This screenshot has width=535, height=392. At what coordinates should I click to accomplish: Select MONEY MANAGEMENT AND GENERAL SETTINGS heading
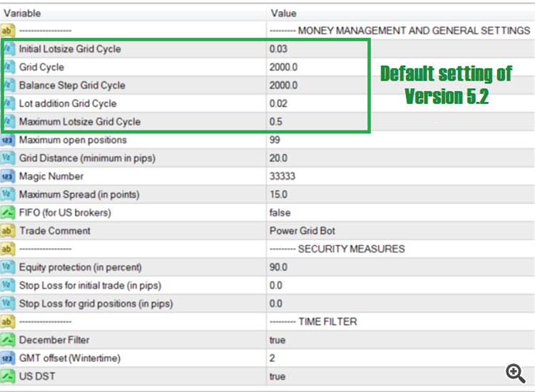click(x=414, y=31)
